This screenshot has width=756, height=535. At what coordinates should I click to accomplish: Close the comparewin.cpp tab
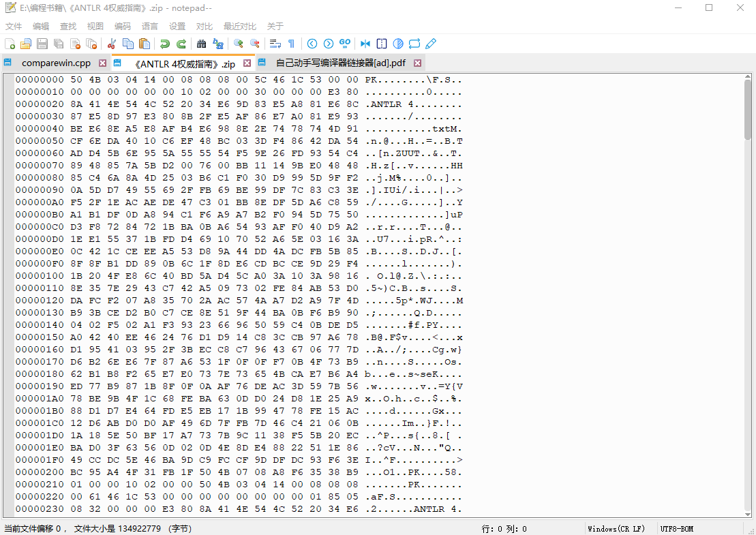(x=103, y=63)
